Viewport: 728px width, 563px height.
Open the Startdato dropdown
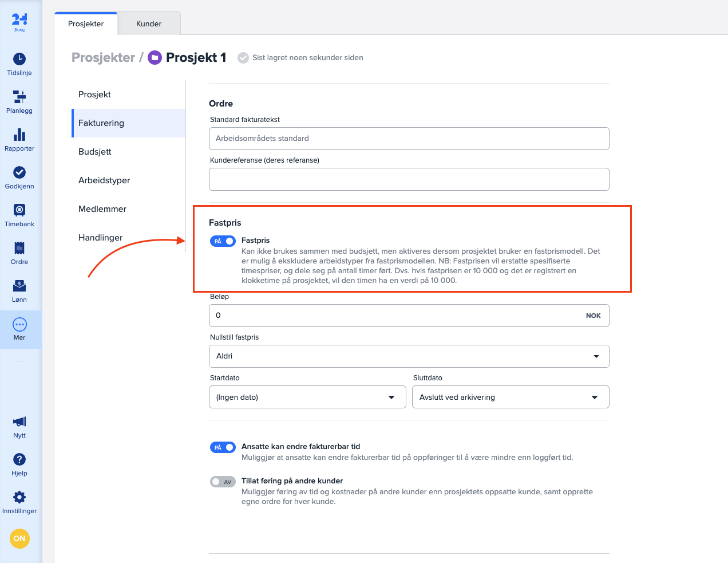pyautogui.click(x=307, y=397)
